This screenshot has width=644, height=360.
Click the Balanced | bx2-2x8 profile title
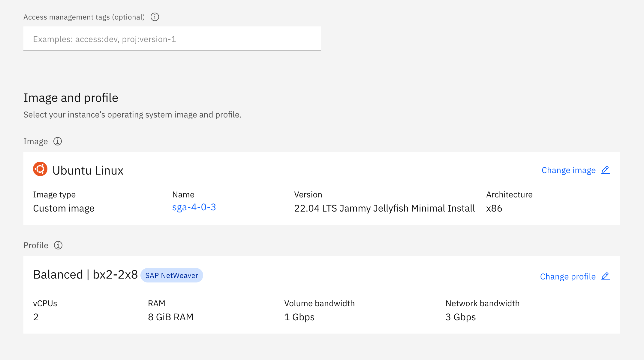[x=86, y=274]
